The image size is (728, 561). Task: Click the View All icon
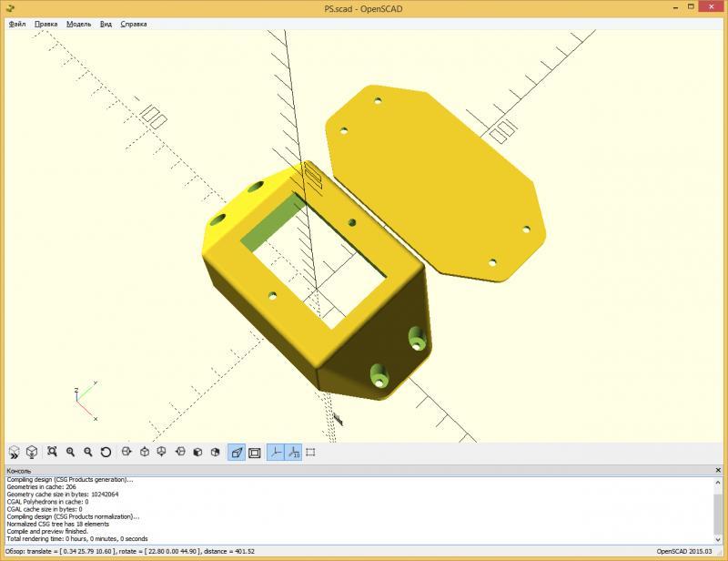coord(53,452)
